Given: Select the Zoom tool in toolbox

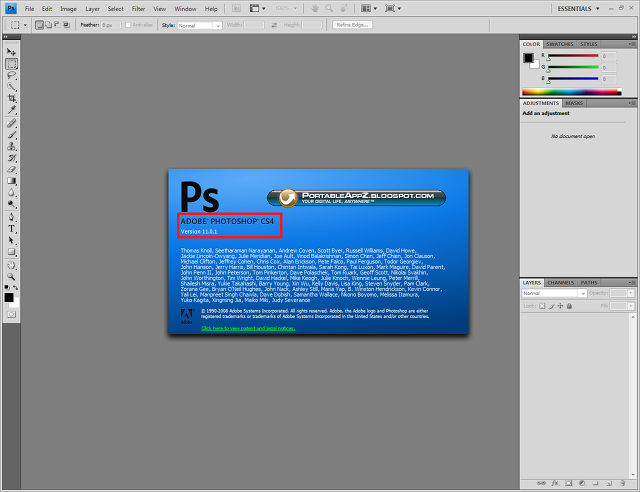Looking at the screenshot, I should coord(11,277).
